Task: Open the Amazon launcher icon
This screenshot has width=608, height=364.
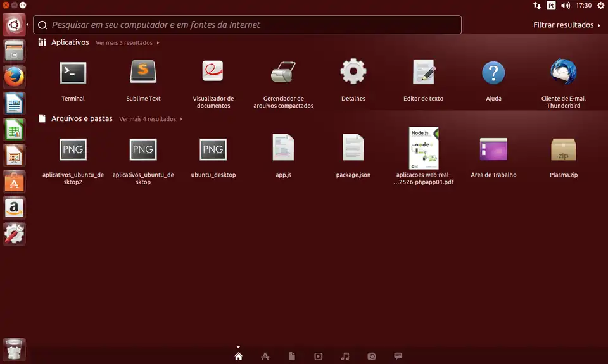Action: pyautogui.click(x=14, y=208)
